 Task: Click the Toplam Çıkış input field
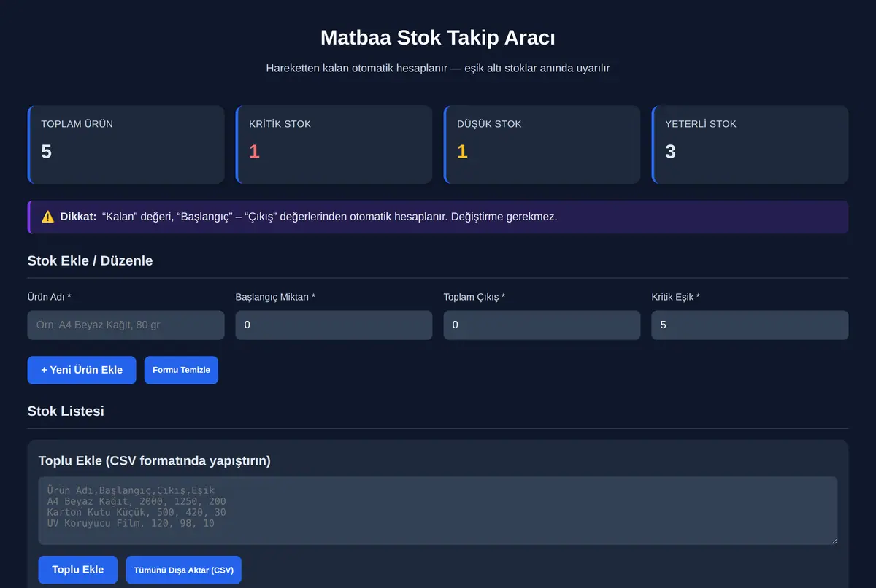(x=542, y=325)
